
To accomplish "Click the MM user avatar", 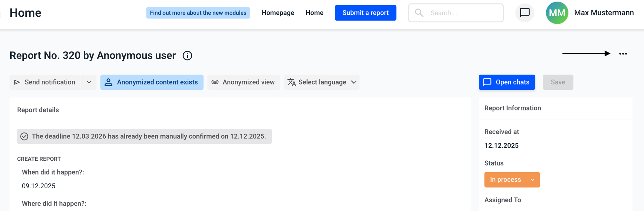I will (557, 13).
